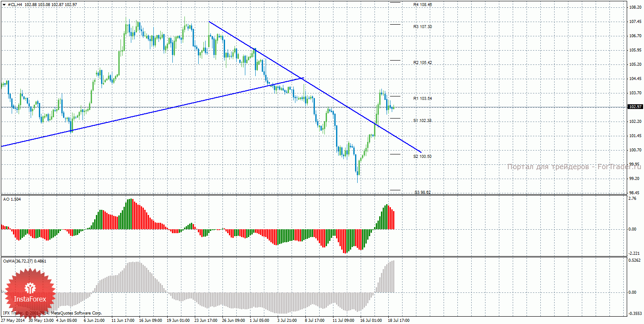Click the #CL,H4 chart title text
The height and width of the screenshot is (324, 644).
tap(16, 4)
